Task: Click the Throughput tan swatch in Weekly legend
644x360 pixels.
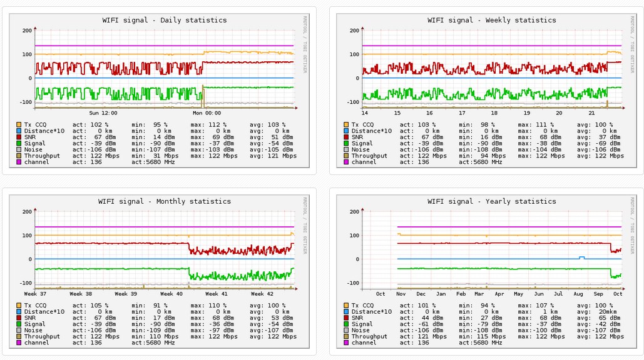Action: [x=346, y=156]
